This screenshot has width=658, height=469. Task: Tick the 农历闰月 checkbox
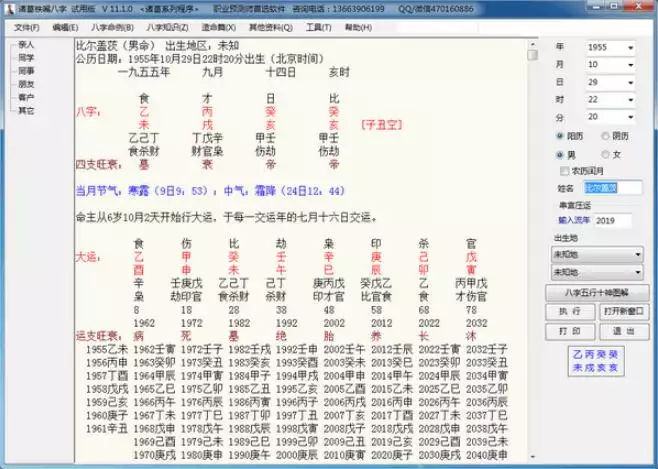click(x=564, y=171)
